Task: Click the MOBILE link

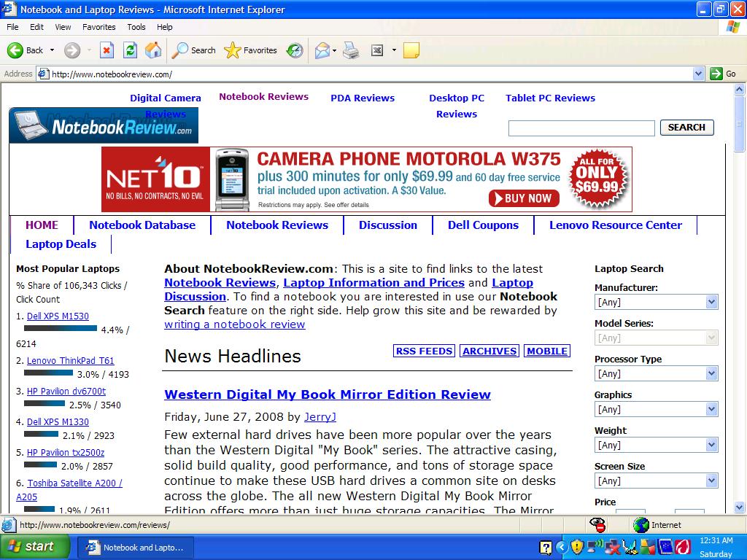Action: (x=547, y=351)
